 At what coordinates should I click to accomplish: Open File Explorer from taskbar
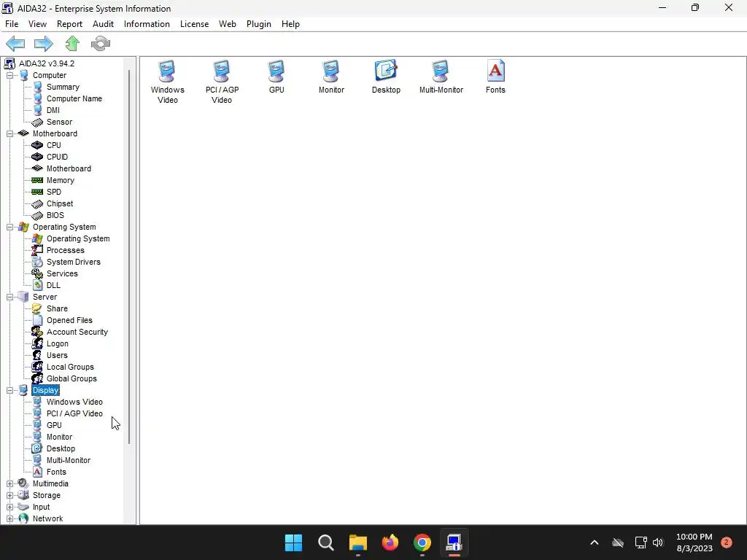tap(357, 542)
